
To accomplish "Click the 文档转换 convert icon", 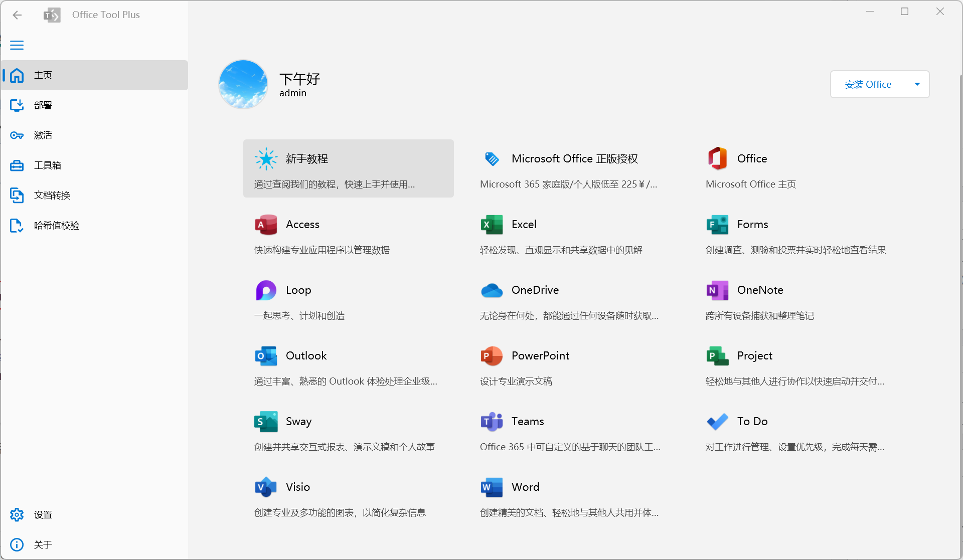I will [17, 196].
